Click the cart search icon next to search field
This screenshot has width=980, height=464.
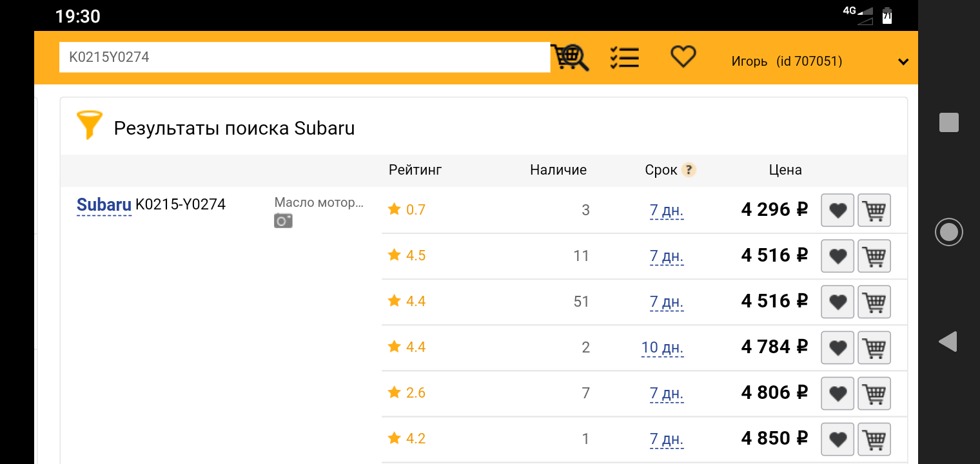pyautogui.click(x=570, y=57)
